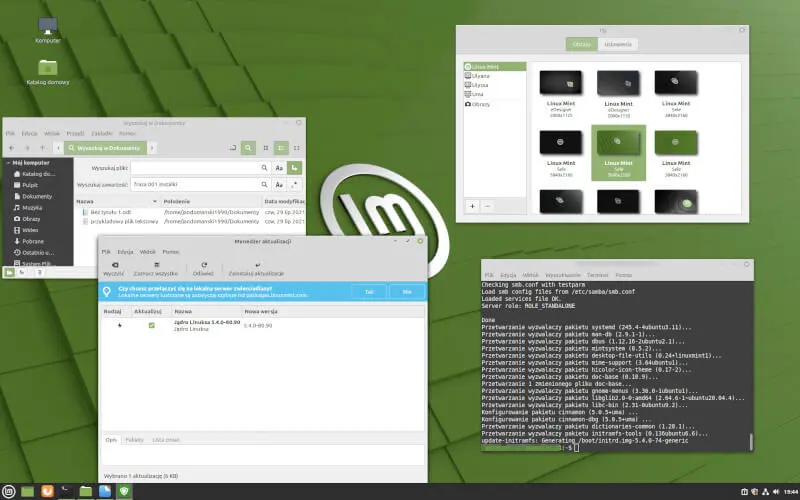Click the sort arrow on the Nazwa column
Screen dimensions: 800x500
[155, 202]
